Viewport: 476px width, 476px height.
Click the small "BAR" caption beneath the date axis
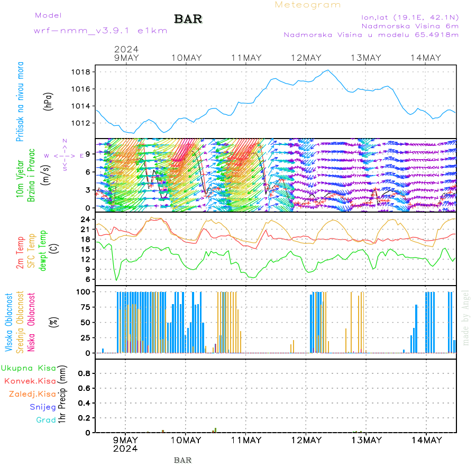pos(183,460)
